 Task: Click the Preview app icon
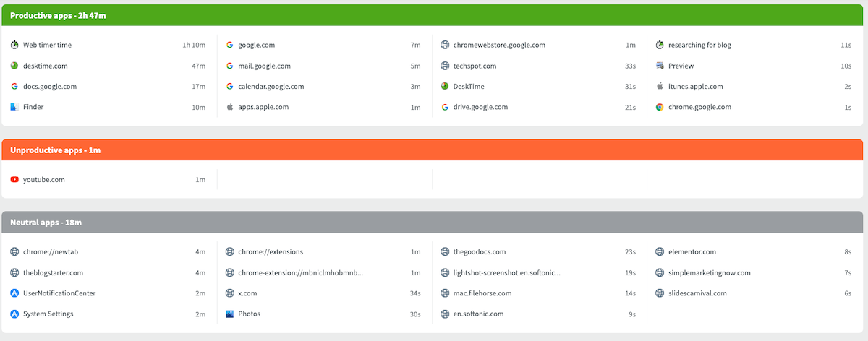click(x=660, y=66)
